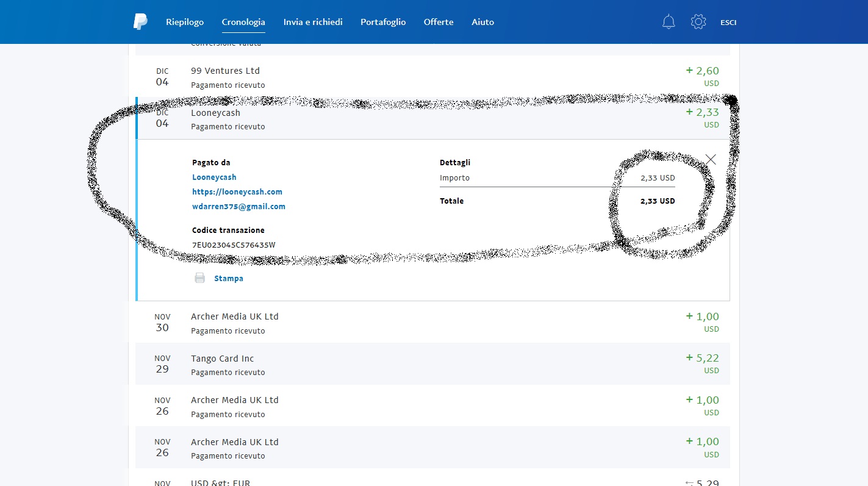Open the notifications bell

pos(669,22)
